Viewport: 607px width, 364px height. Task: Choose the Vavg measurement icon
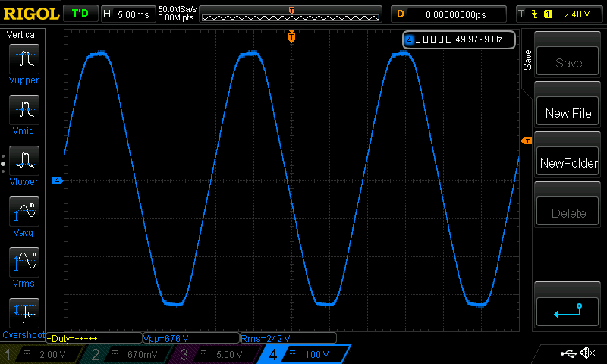coord(25,211)
